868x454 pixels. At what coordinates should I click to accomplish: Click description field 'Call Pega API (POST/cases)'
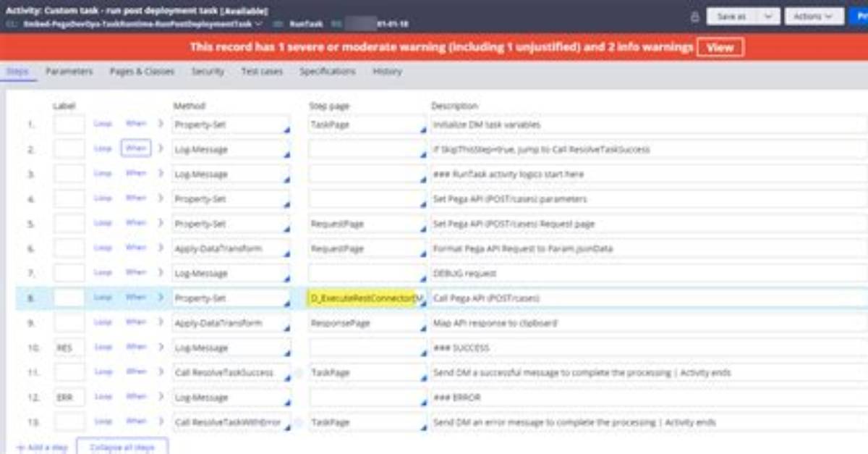coord(649,298)
